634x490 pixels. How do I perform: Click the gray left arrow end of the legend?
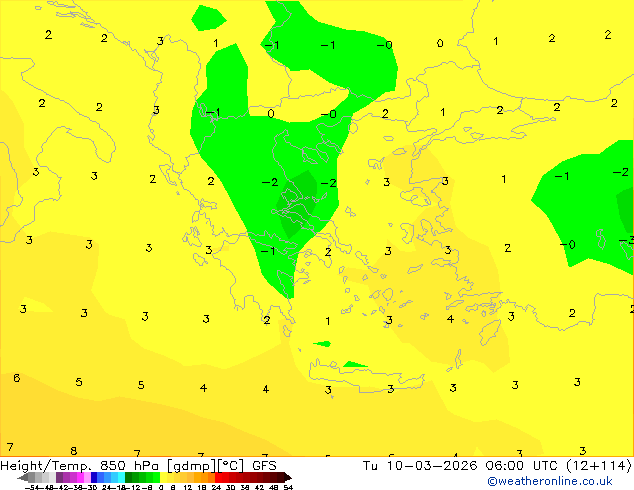coord(22,478)
